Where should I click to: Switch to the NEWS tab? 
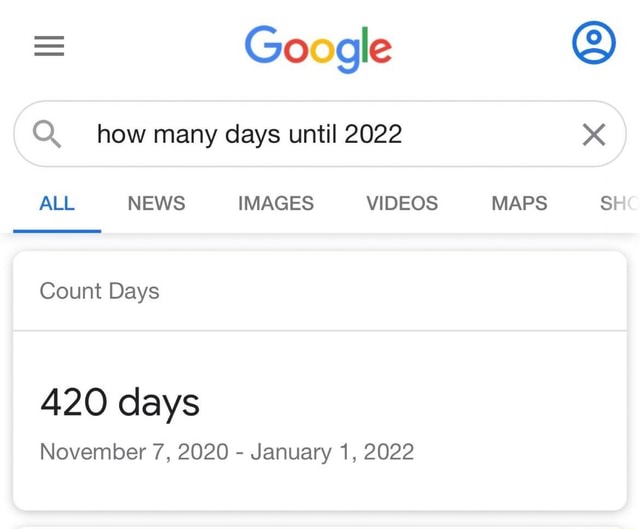click(x=156, y=203)
